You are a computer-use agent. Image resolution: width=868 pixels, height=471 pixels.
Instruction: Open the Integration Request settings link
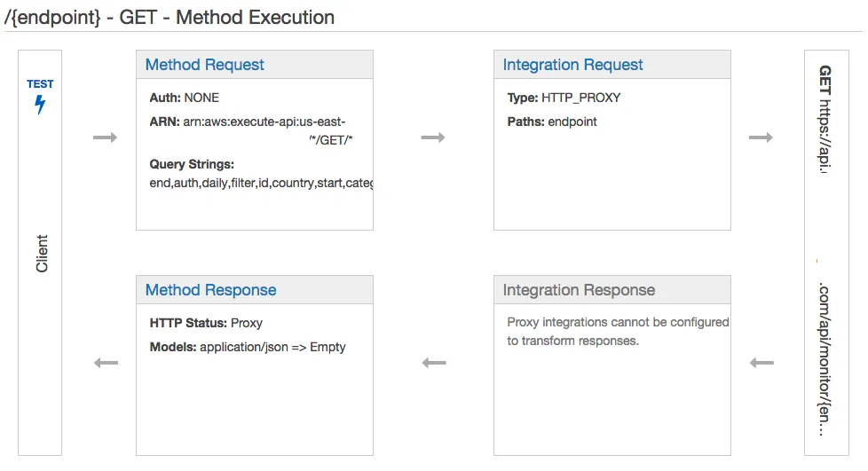pos(572,65)
